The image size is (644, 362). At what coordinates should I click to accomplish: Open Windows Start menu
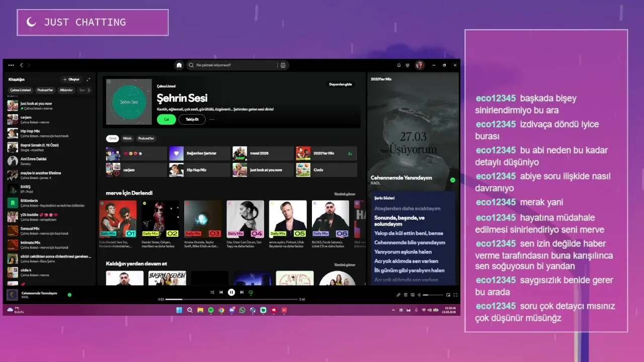tap(179, 310)
